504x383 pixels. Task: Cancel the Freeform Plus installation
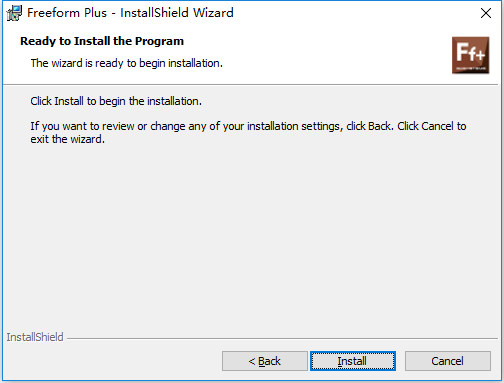(448, 361)
